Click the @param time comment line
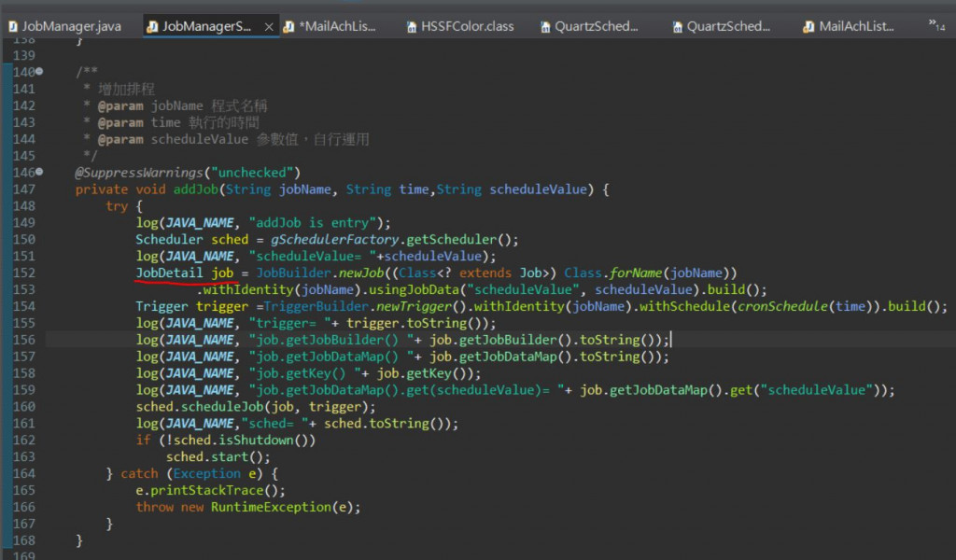The width and height of the screenshot is (956, 560). tap(172, 122)
